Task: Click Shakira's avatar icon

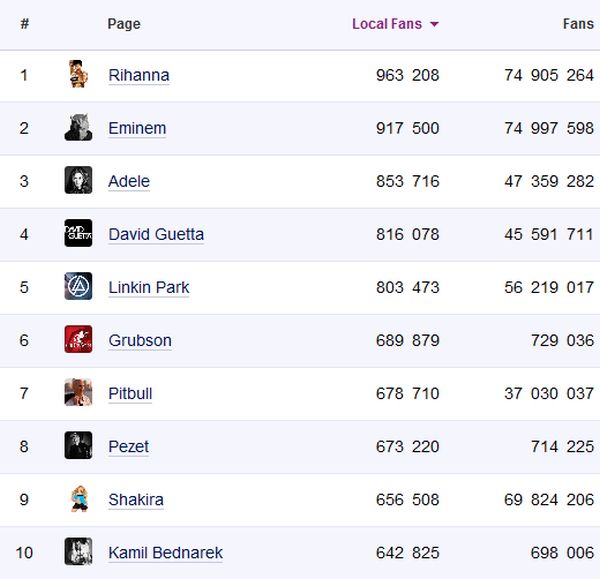Action: (x=78, y=499)
